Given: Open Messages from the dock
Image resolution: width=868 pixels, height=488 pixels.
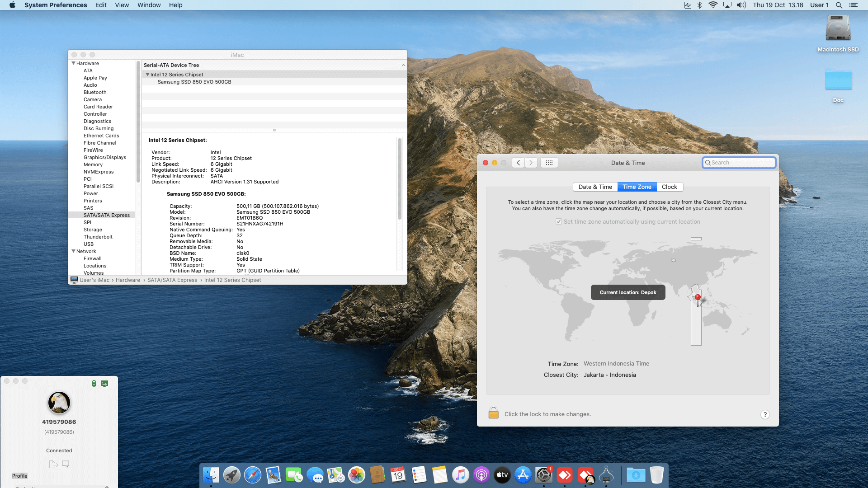Looking at the screenshot, I should coord(315,475).
